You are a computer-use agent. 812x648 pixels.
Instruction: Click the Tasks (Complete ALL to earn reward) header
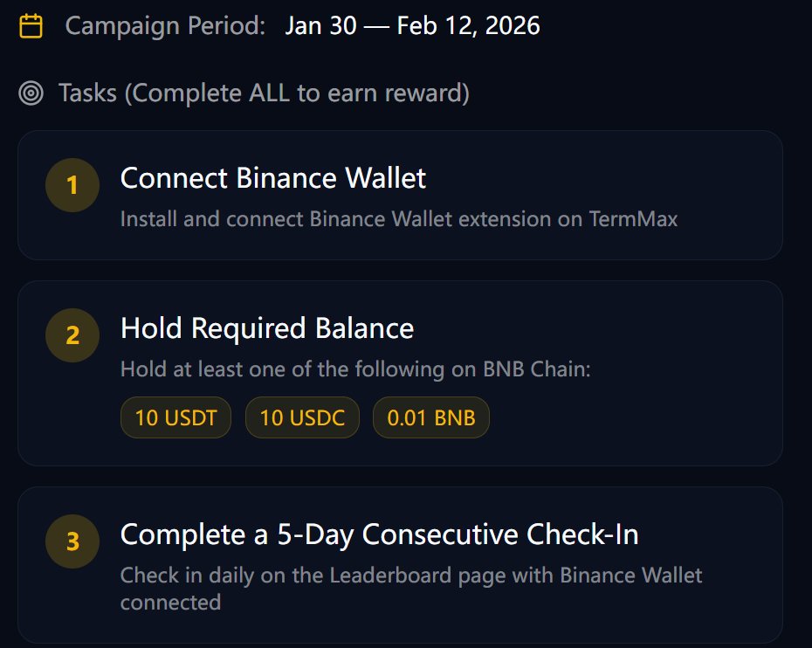click(264, 93)
